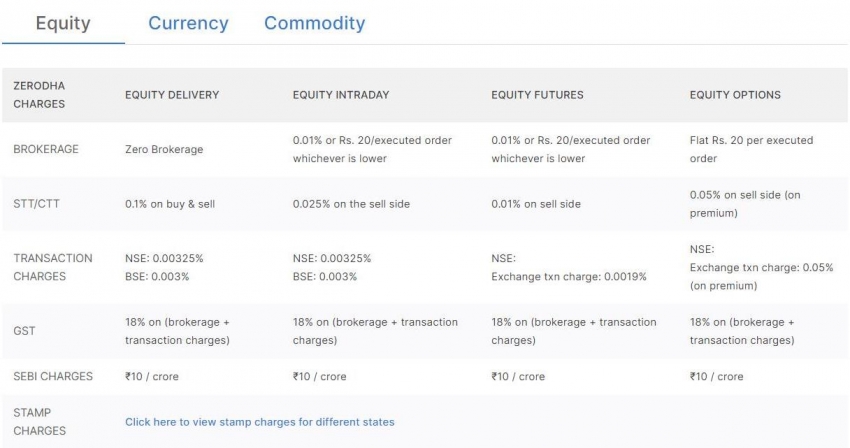The image size is (850, 448).
Task: Click Flat Rs. 20 per executed order text
Action: coord(751,149)
